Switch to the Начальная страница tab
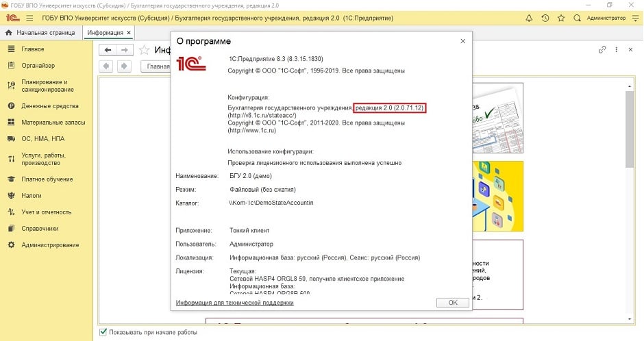 40,33
